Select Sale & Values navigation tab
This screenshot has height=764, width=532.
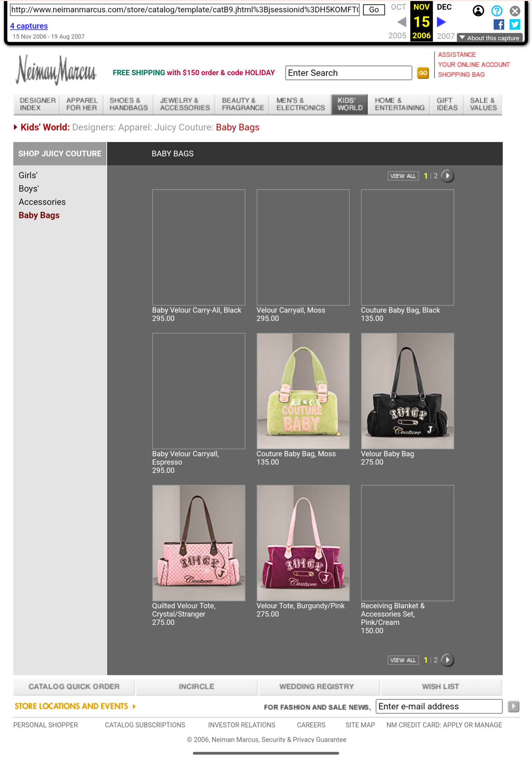click(x=483, y=104)
